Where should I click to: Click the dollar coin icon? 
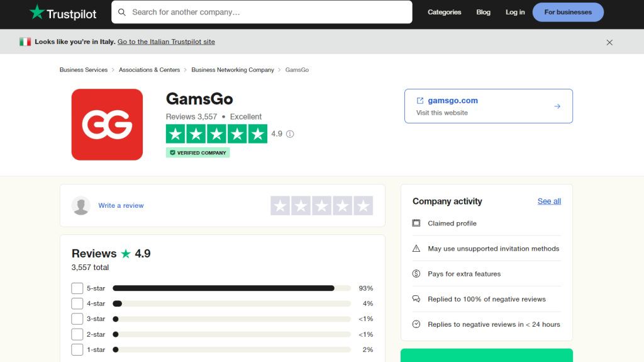[416, 274]
